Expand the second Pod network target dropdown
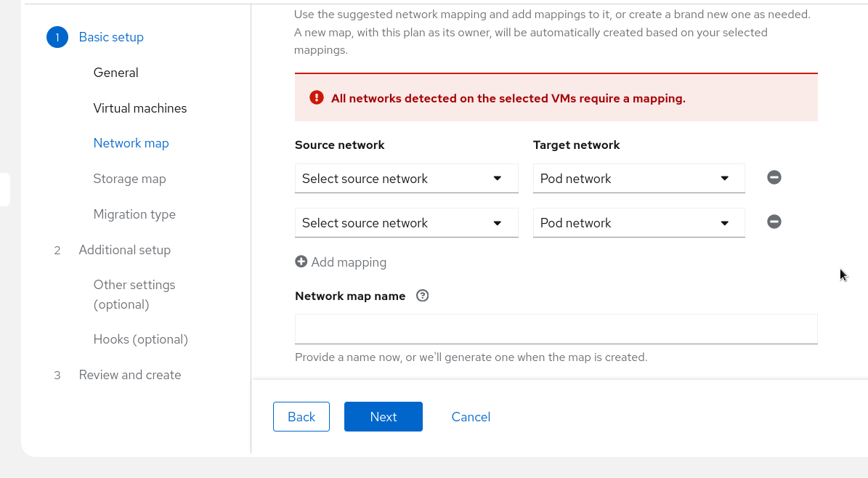 tap(638, 223)
